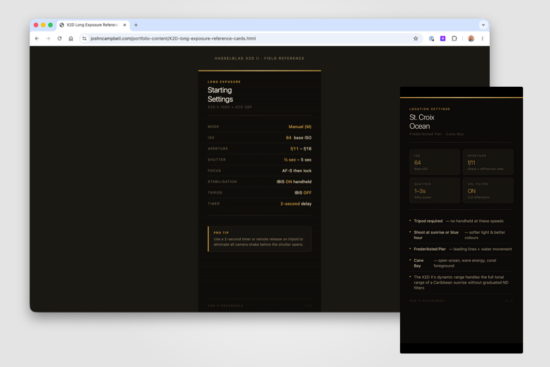Select the 'f/11 – f/16' aperture value
The image size is (550, 367).
(x=301, y=149)
